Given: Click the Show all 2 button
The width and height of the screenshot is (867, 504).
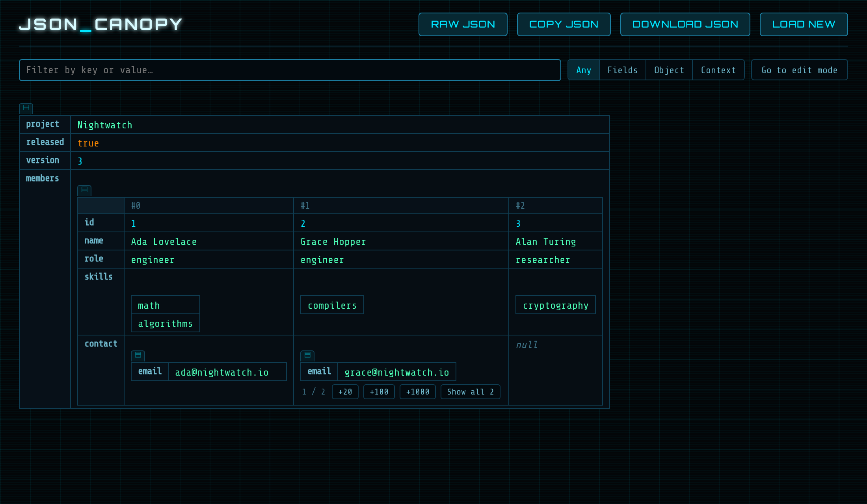Looking at the screenshot, I should [x=471, y=392].
